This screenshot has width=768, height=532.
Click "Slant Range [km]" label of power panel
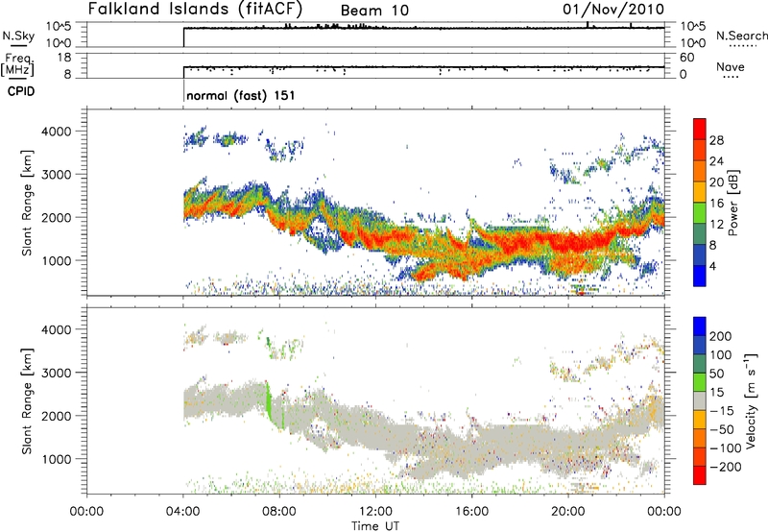coord(27,203)
